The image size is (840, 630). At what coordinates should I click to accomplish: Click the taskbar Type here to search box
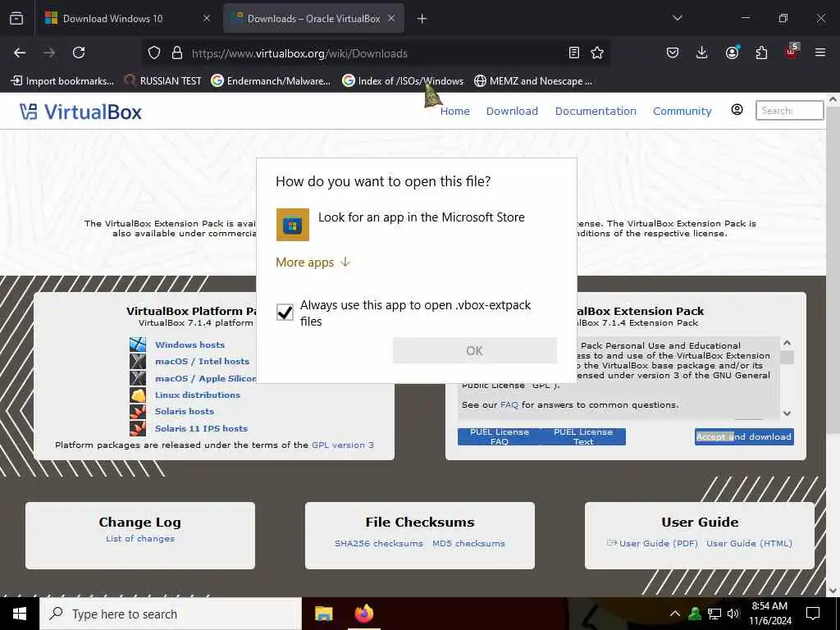pyautogui.click(x=171, y=614)
